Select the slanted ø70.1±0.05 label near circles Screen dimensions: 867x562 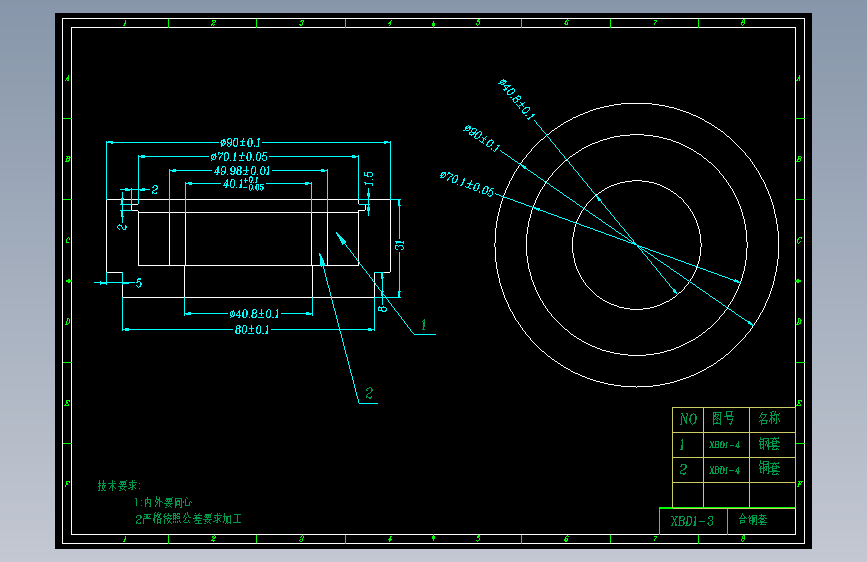(467, 184)
